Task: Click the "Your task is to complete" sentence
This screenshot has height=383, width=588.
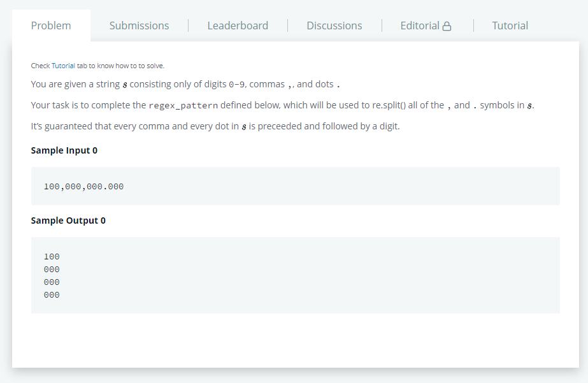Action: (282, 105)
